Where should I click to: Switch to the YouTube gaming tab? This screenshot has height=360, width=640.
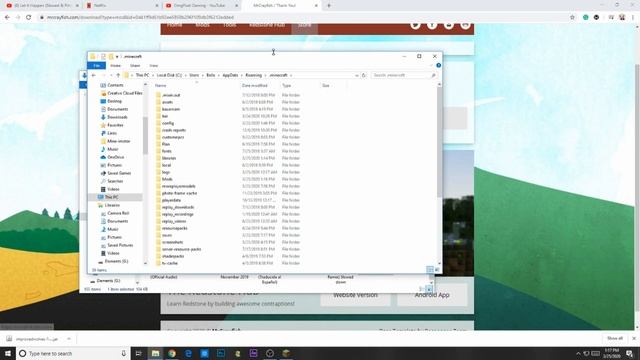click(x=201, y=6)
